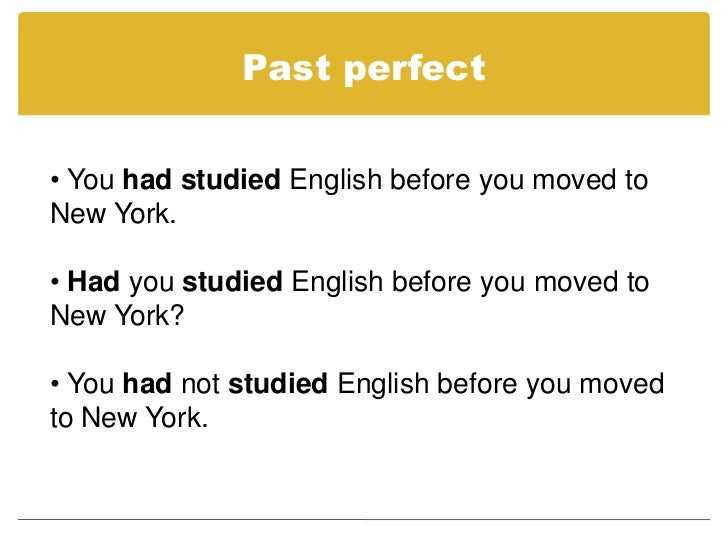Click the third bullet point marker
The width and height of the screenshot is (728, 546).
pos(55,384)
